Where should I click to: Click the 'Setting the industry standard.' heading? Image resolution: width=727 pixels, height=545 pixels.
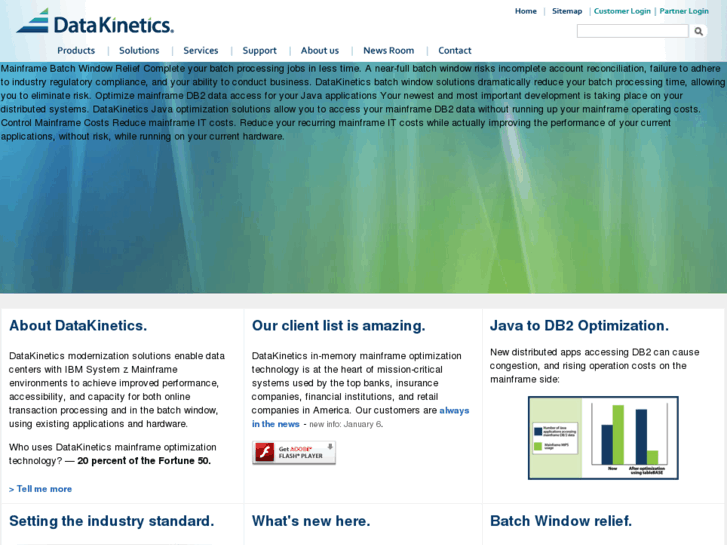pos(112,521)
